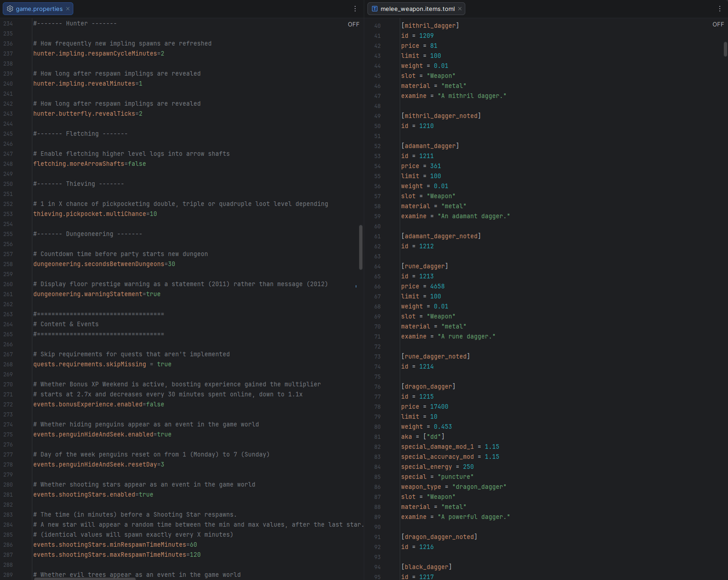Close the melee_weapon.items.toml tab
This screenshot has width=728, height=580.
pos(460,9)
